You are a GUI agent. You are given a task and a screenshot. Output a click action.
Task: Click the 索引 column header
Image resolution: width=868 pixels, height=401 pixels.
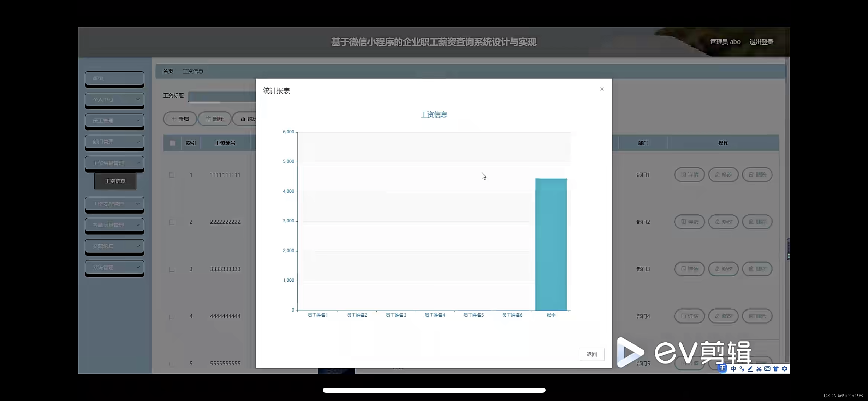191,143
